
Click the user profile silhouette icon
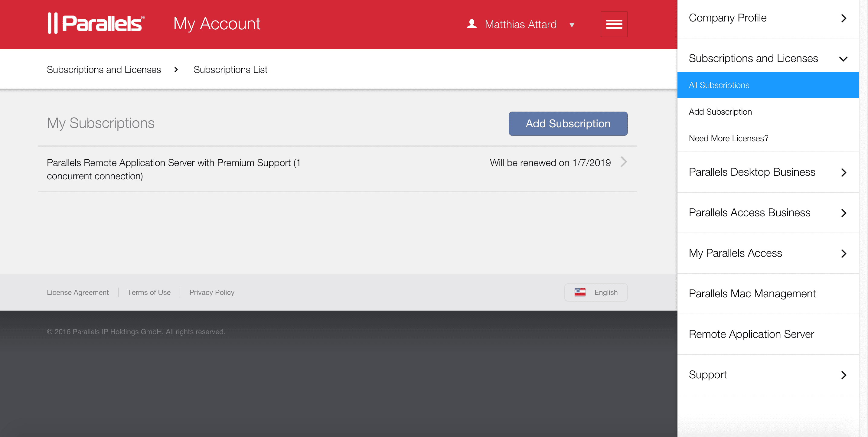(472, 24)
